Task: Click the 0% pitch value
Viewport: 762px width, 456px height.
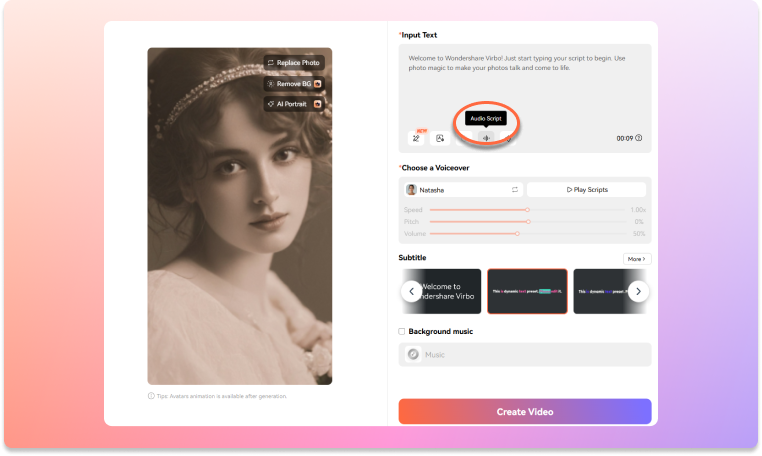Action: pyautogui.click(x=639, y=222)
